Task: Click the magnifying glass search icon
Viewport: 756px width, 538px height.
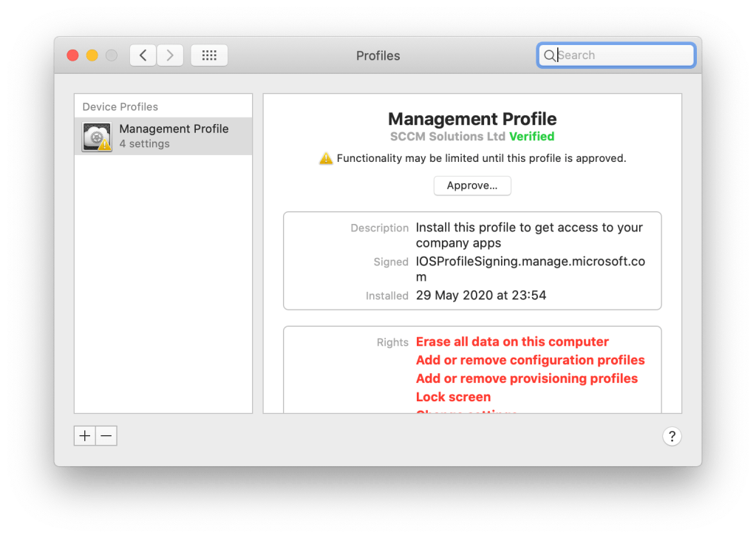Action: point(549,55)
